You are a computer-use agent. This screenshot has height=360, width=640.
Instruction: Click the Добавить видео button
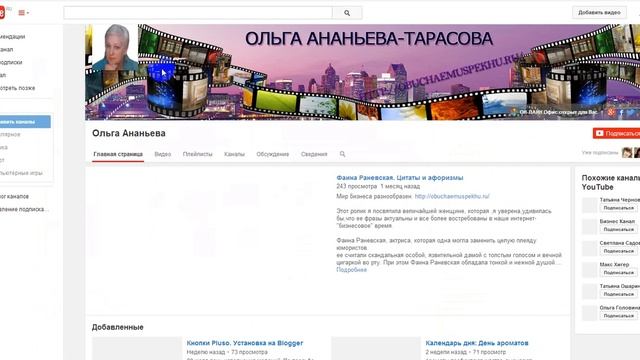599,13
